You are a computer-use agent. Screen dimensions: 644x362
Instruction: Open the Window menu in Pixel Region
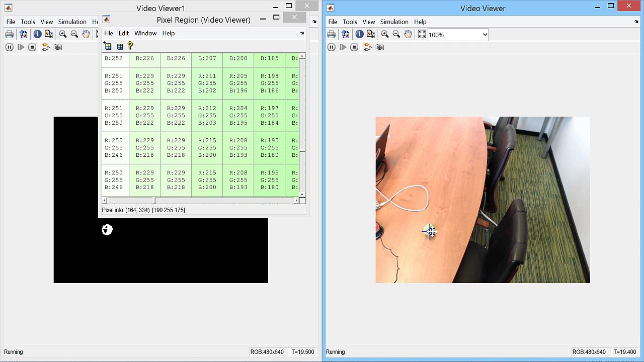145,33
